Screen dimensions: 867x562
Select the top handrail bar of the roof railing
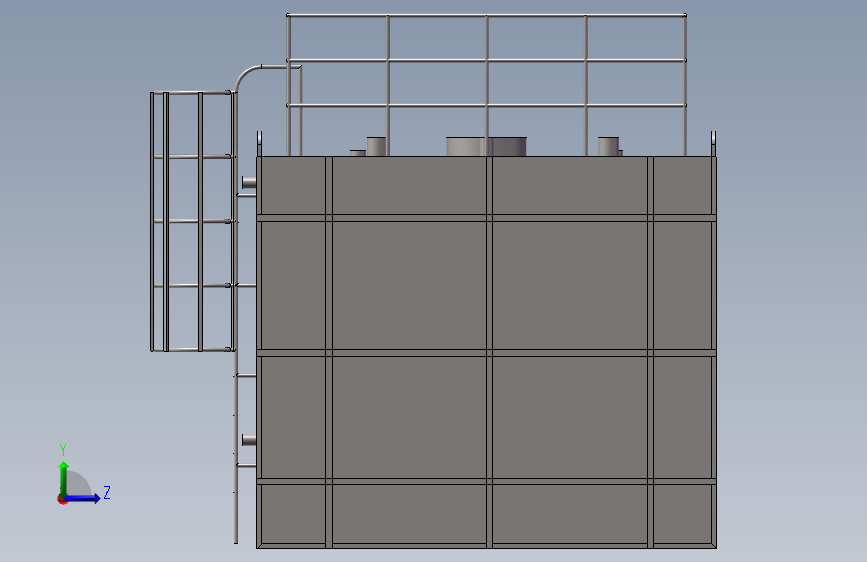(486, 15)
